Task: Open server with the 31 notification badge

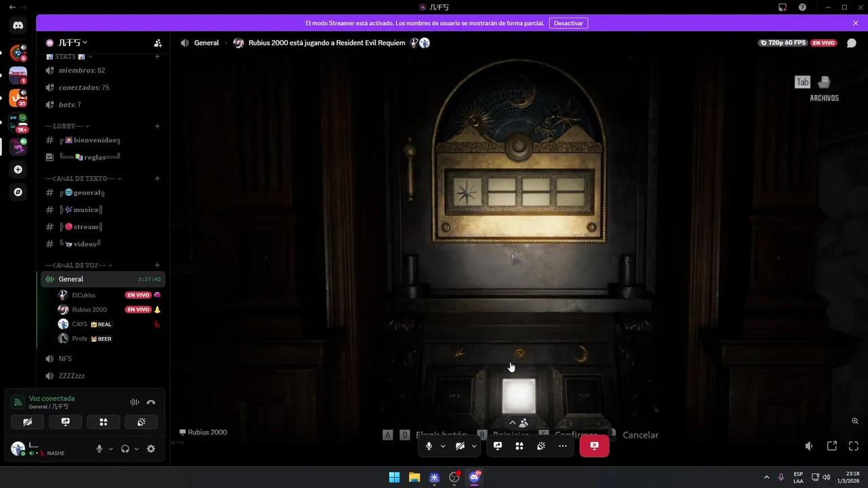Action: pyautogui.click(x=18, y=98)
